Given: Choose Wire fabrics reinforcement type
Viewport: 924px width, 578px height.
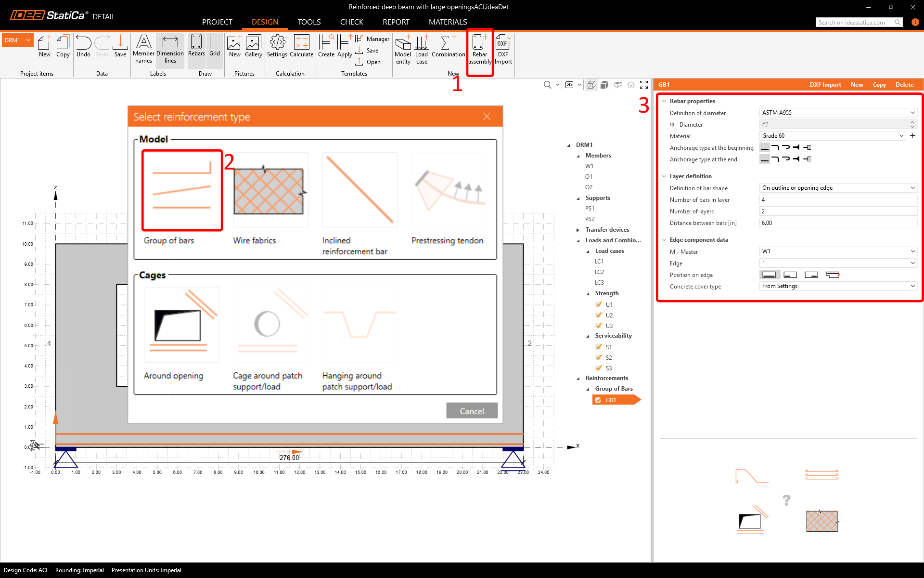Looking at the screenshot, I should click(269, 191).
